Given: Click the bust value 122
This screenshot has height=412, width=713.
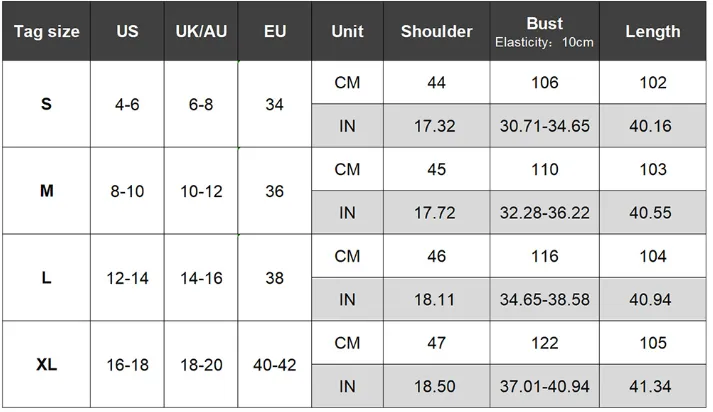Looking at the screenshot, I should pos(545,343).
